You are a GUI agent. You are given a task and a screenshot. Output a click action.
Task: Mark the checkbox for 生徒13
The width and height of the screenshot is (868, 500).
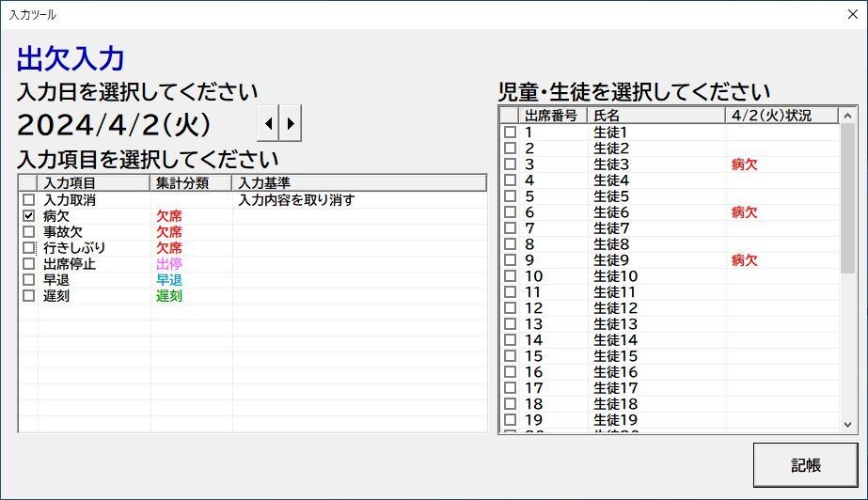click(511, 324)
